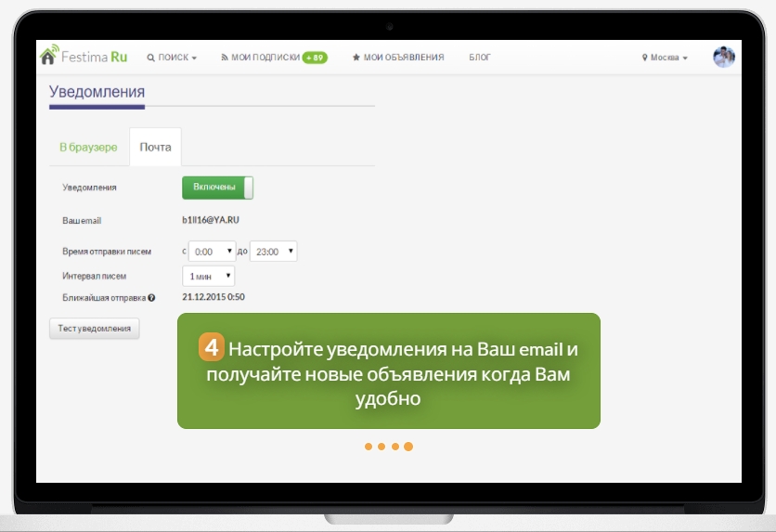
Task: Click the help icon beside Ближайшая отправка
Action: (x=151, y=298)
